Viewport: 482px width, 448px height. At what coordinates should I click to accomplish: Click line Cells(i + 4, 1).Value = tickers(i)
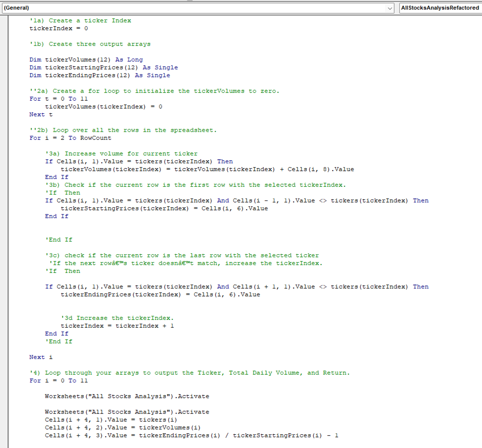(x=111, y=420)
